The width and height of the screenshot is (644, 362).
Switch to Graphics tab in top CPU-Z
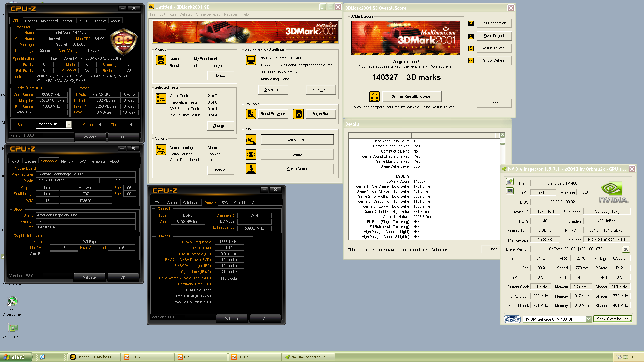(x=99, y=21)
